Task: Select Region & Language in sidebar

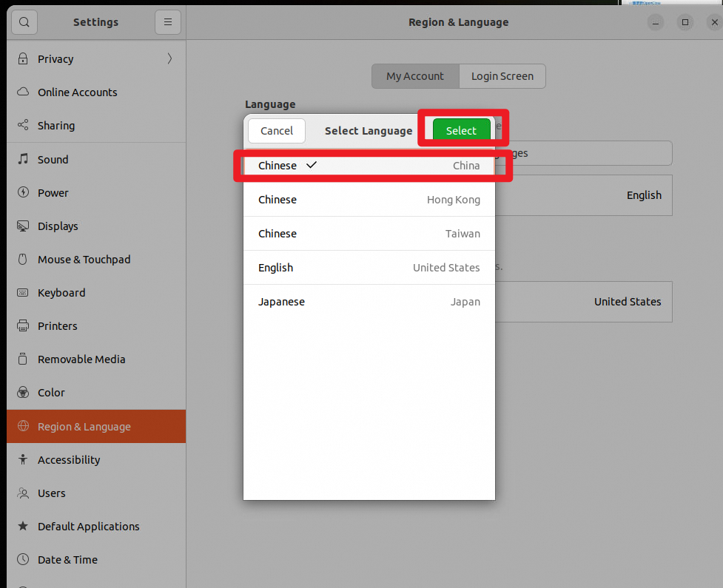Action: pos(96,426)
